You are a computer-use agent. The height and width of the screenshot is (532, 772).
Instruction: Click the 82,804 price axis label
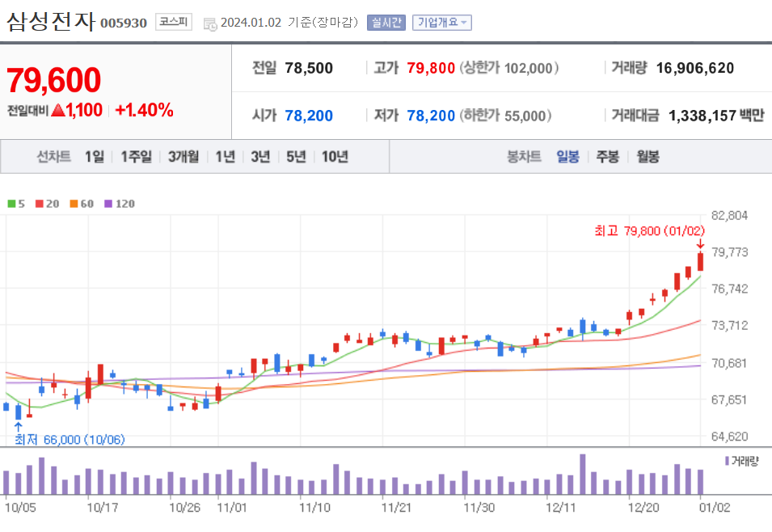coord(730,215)
